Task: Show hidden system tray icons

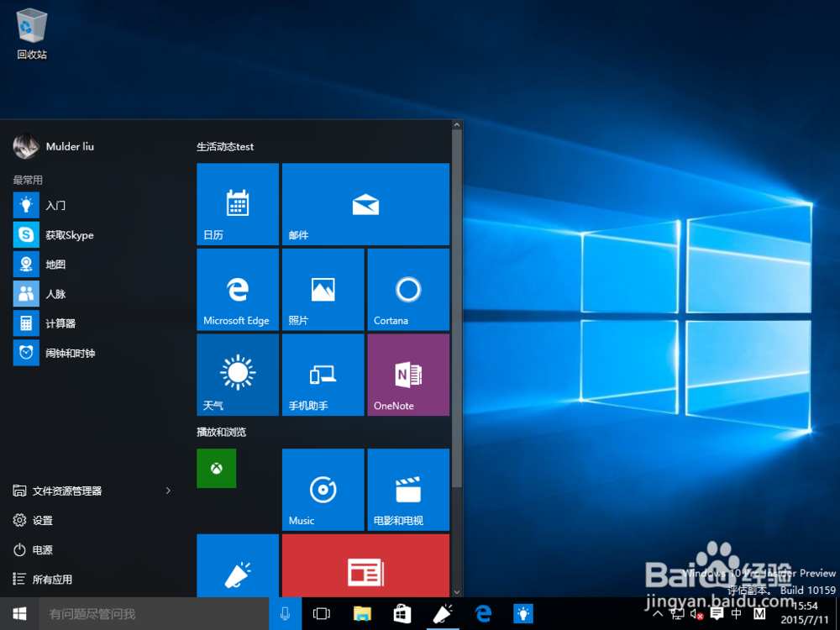Action: 659,614
